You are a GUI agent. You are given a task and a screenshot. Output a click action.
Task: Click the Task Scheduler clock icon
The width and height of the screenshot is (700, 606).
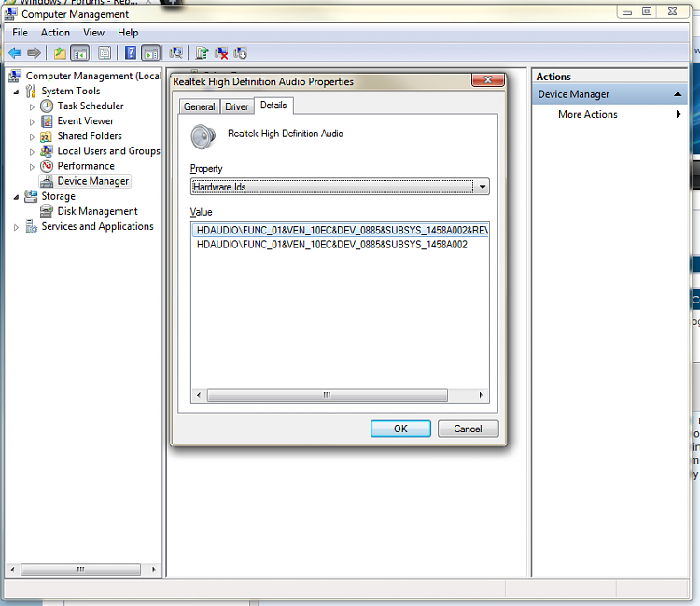[47, 106]
